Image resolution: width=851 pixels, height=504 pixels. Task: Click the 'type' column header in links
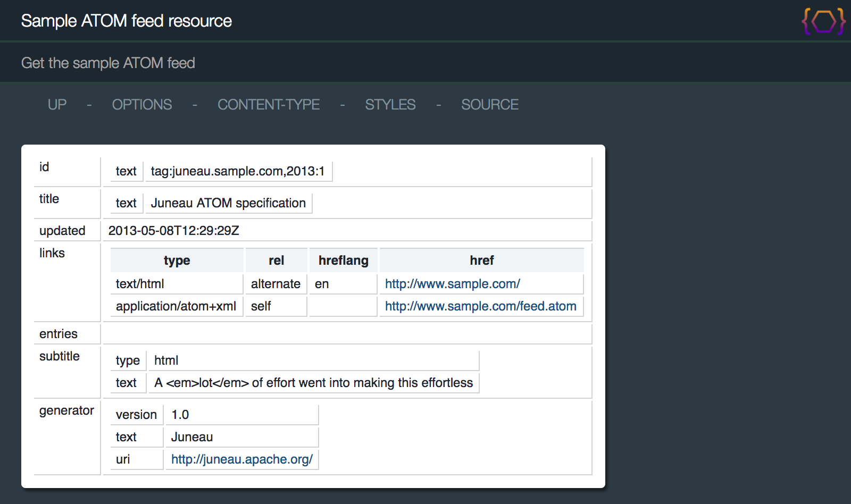pos(177,261)
